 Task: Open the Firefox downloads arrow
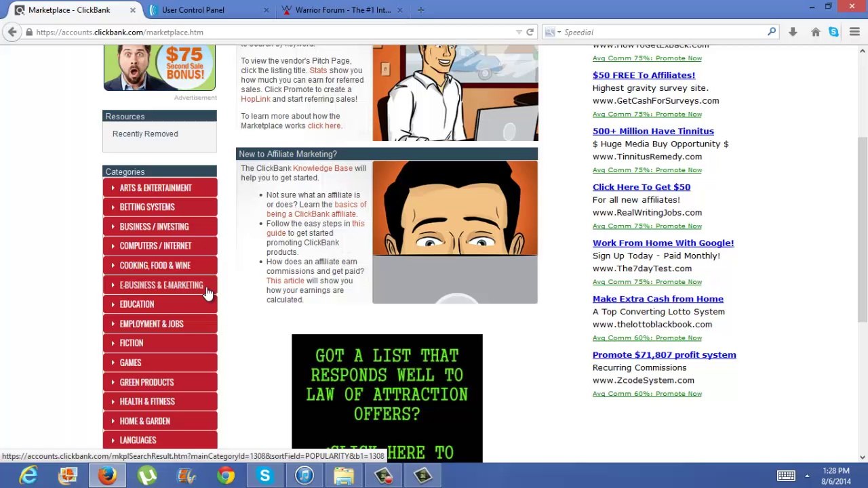[793, 32]
